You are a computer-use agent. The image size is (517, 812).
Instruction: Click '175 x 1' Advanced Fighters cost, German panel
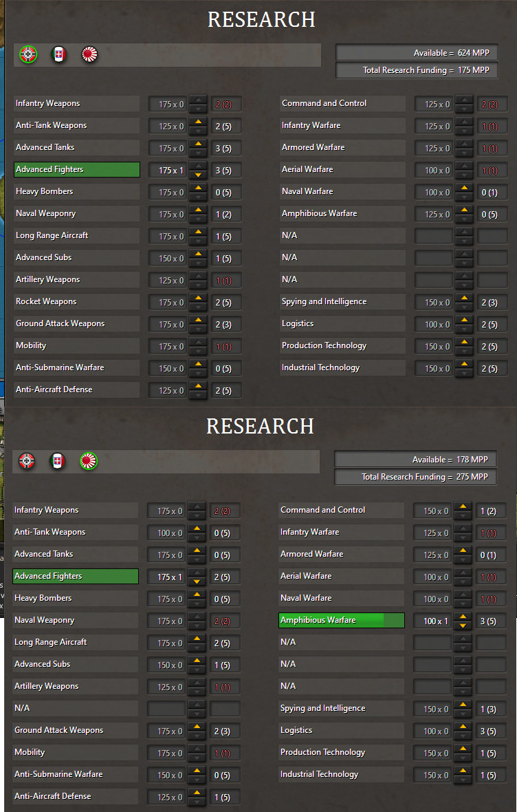tap(168, 171)
